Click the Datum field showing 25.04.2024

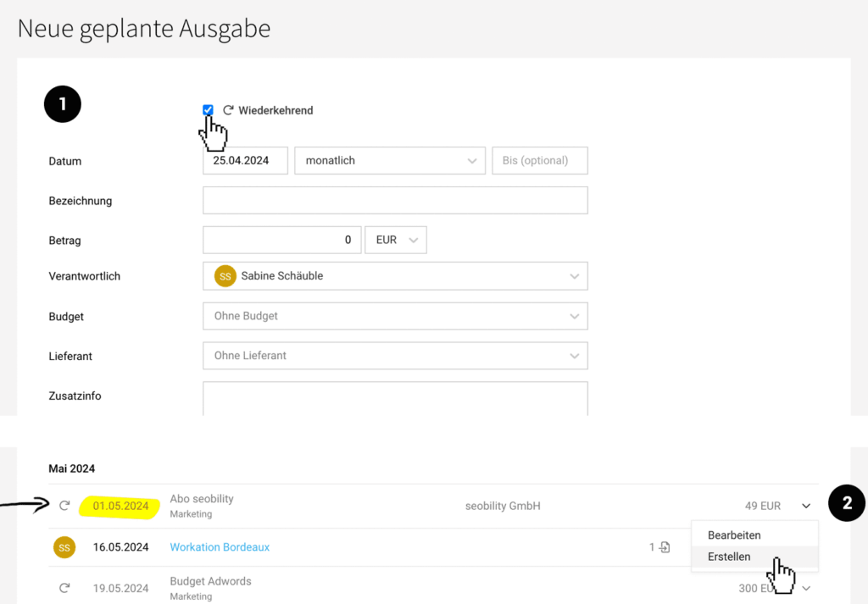(x=245, y=160)
